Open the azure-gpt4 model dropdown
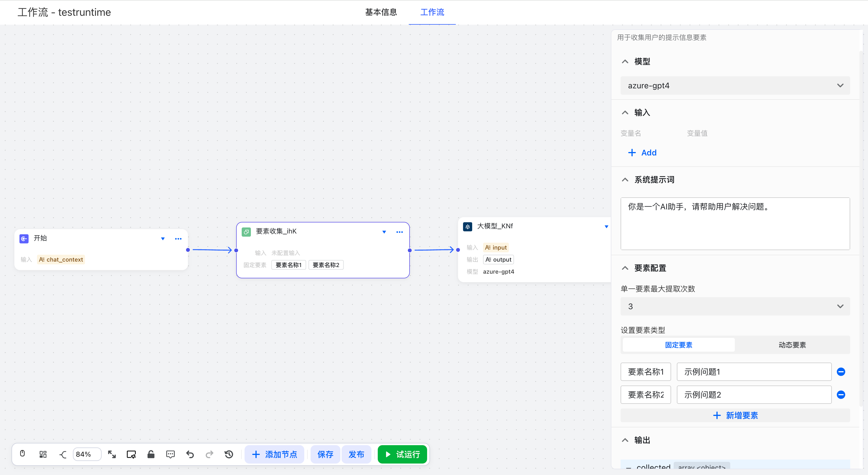This screenshot has width=868, height=475. click(x=735, y=85)
